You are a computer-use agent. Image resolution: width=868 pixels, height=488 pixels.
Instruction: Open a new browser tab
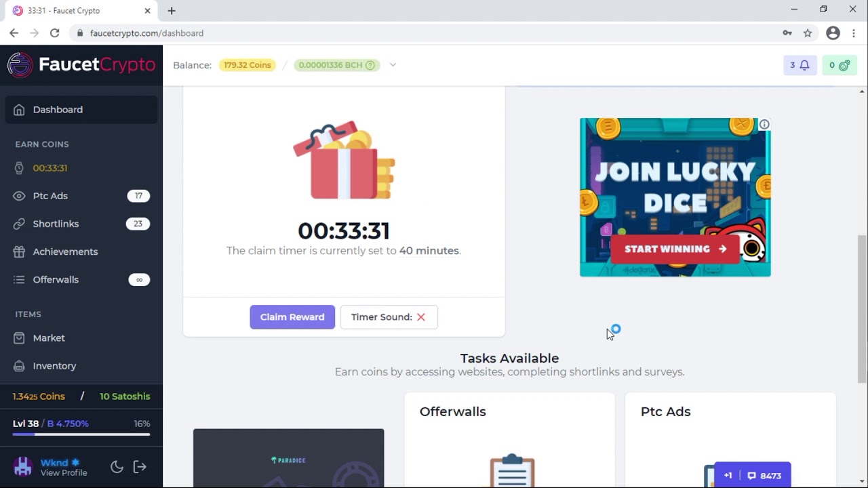[172, 11]
